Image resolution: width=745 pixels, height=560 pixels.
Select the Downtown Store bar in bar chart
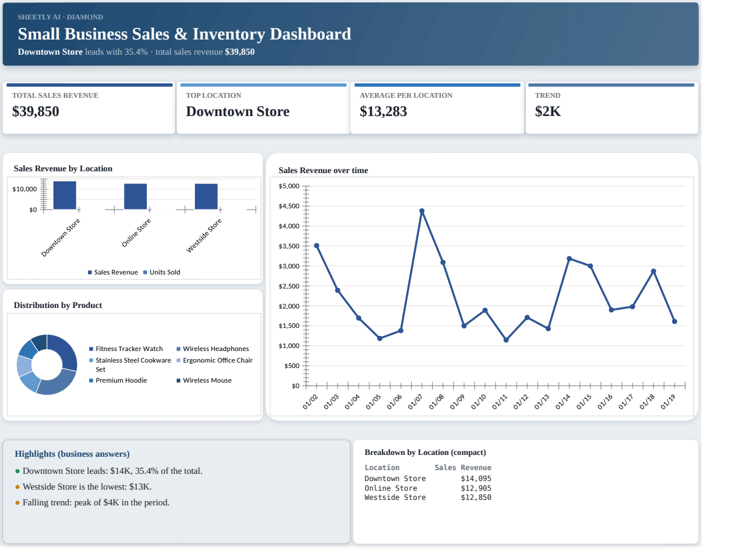[x=64, y=196]
